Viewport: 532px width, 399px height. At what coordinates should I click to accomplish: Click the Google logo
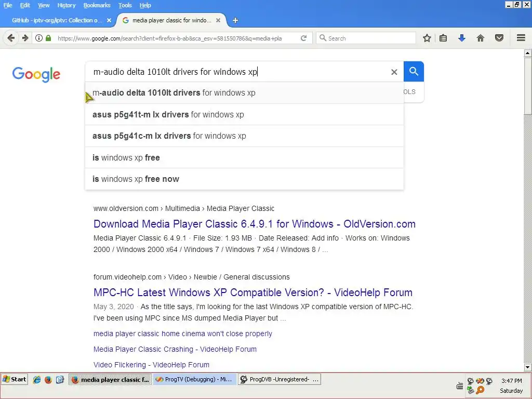[x=36, y=74]
